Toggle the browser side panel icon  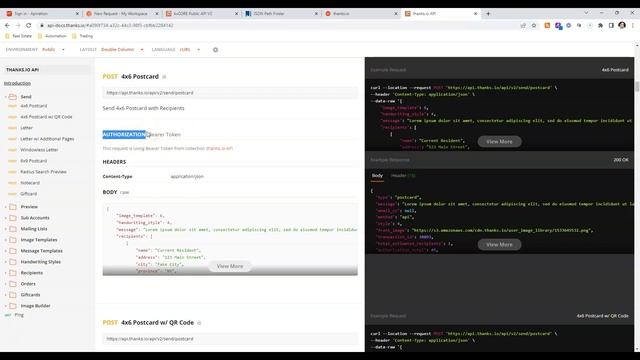coord(611,25)
